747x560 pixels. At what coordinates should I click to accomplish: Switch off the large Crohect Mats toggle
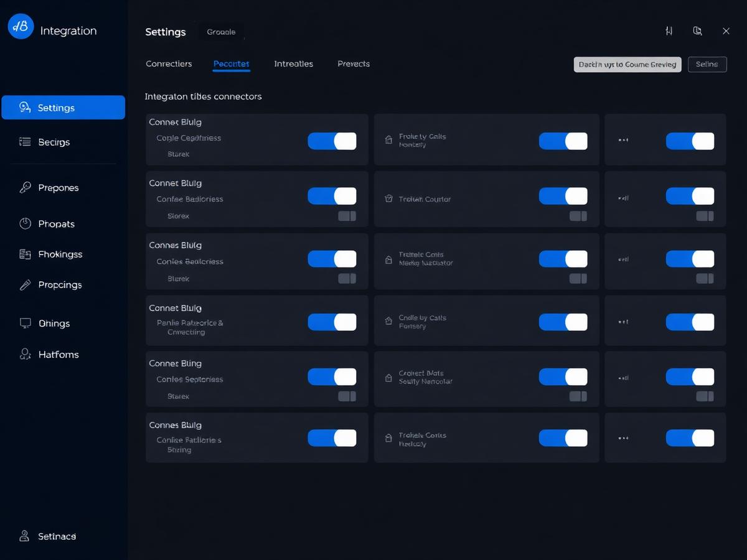click(563, 376)
